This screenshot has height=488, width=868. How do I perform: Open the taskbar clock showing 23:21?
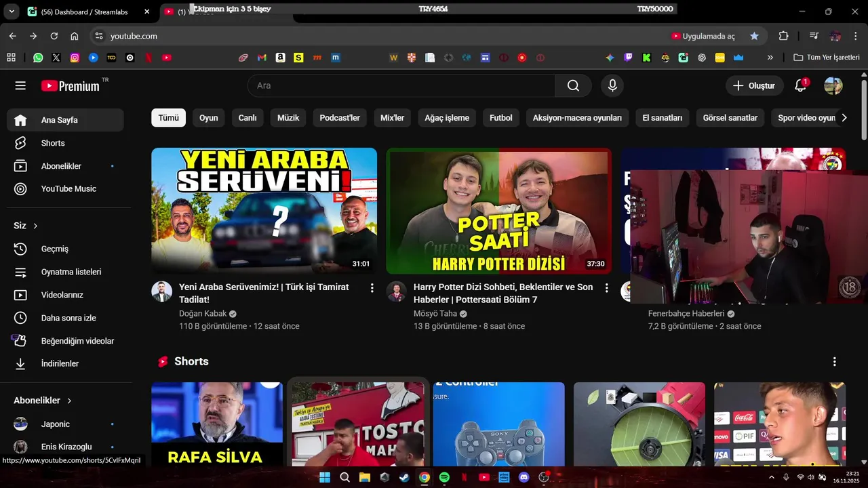(x=846, y=477)
